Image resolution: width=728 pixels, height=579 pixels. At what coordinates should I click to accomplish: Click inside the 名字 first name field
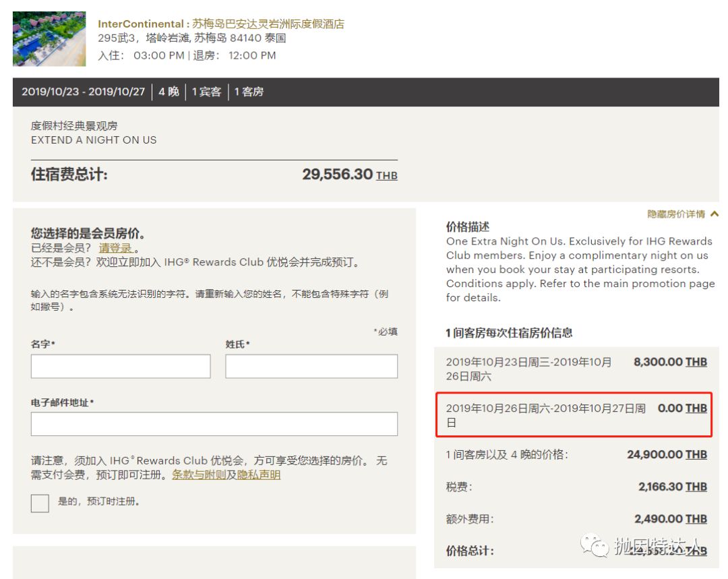click(121, 367)
